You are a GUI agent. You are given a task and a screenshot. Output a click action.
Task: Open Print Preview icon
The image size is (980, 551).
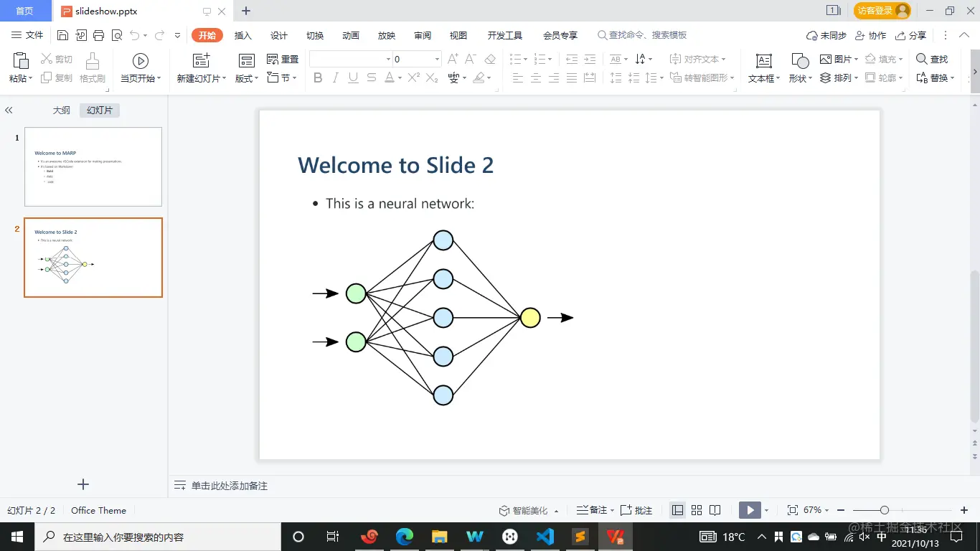click(117, 35)
